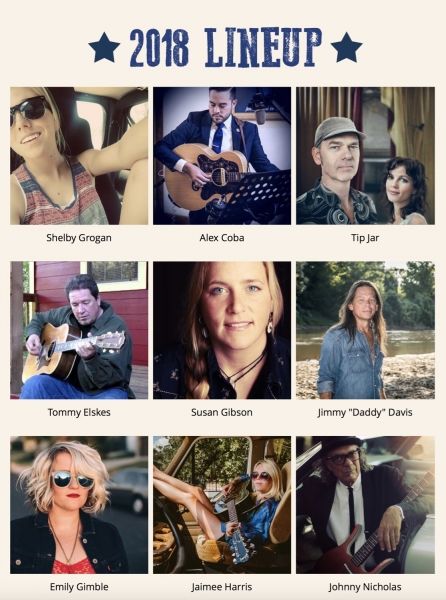446x600 pixels.
Task: Click the star left of 2018 Lineup
Action: [104, 47]
